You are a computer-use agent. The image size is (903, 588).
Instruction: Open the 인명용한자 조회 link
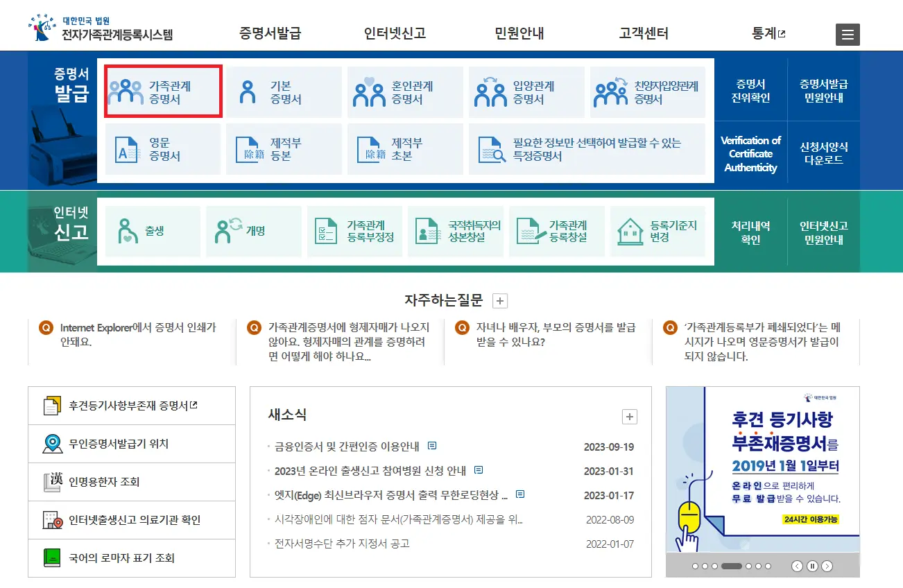[x=104, y=481]
